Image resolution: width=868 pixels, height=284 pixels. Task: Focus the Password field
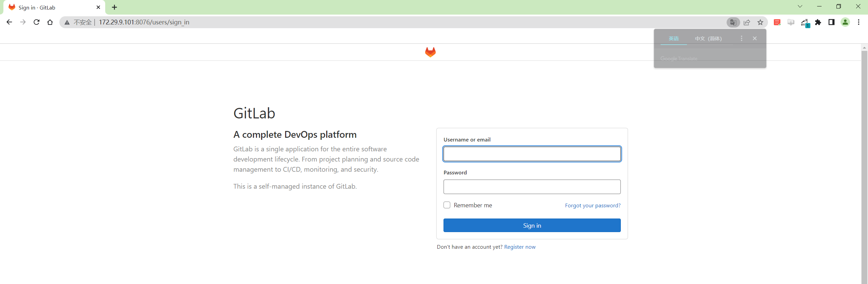coord(532,187)
